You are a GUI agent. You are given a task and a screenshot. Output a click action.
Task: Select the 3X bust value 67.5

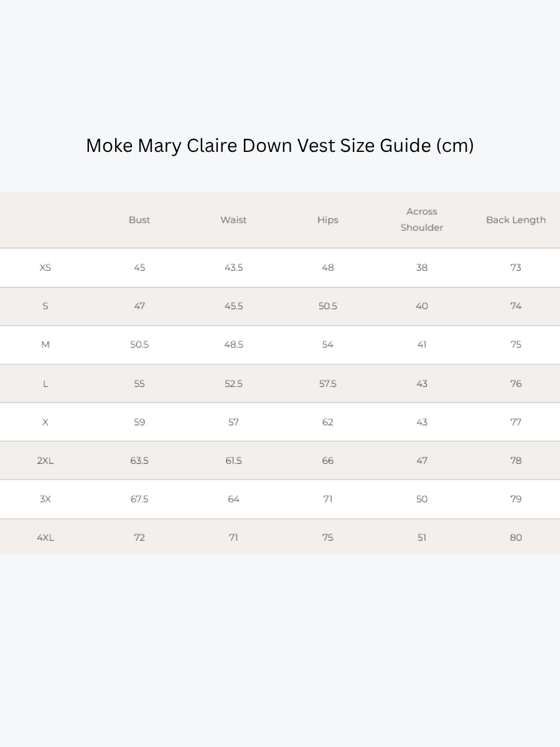tap(139, 499)
